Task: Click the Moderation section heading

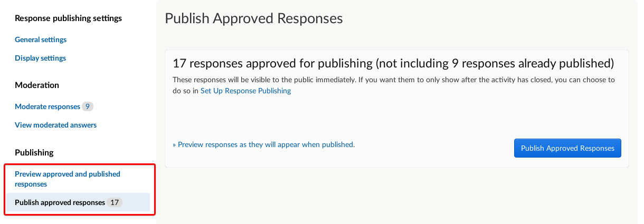Action: pos(37,85)
